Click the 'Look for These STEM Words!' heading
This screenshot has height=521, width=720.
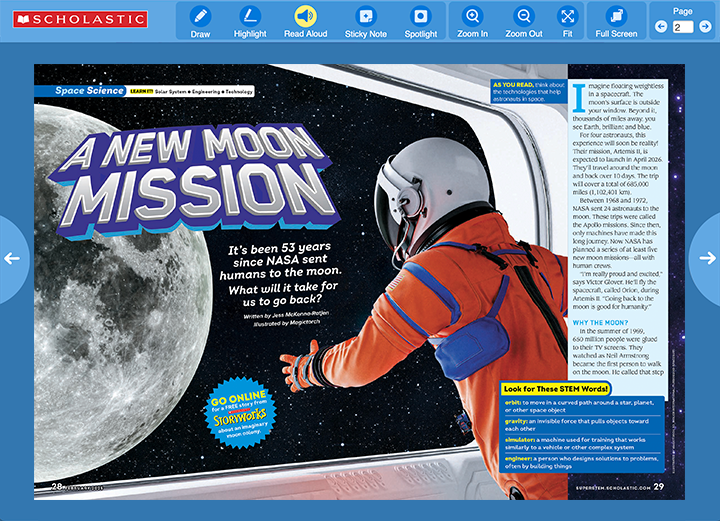click(x=556, y=389)
